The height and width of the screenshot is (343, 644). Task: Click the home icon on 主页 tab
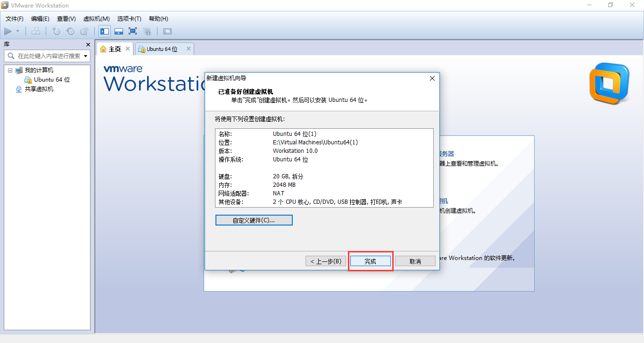click(x=104, y=49)
